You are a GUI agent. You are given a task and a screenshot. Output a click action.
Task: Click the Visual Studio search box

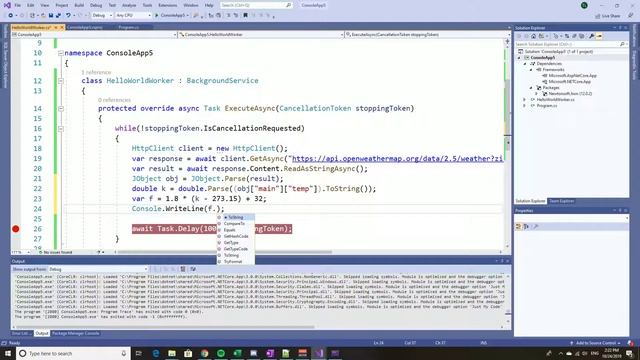[x=256, y=5]
